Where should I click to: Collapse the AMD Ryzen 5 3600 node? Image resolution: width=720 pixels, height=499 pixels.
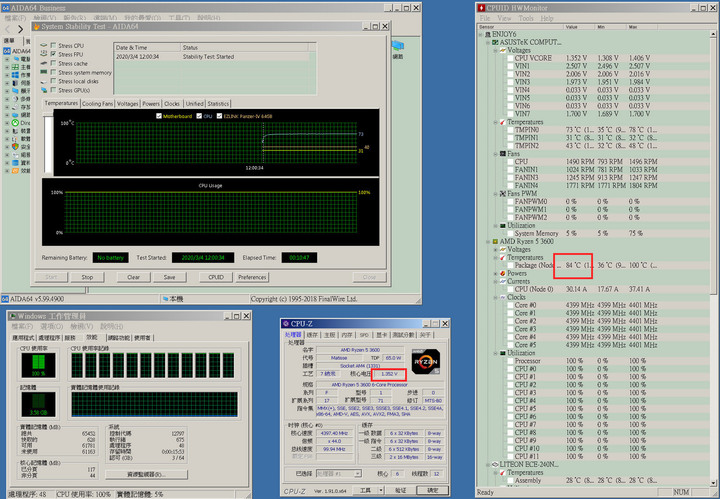pyautogui.click(x=488, y=241)
